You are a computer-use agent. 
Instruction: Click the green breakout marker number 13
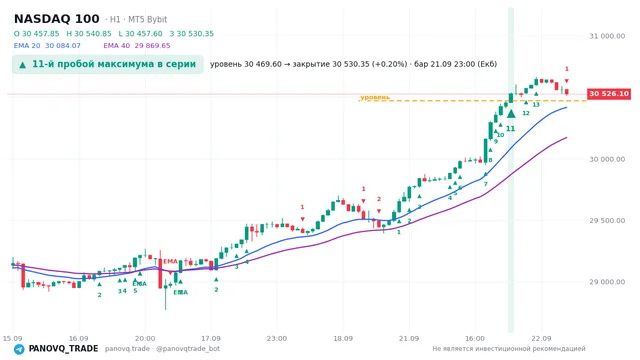[x=536, y=104]
